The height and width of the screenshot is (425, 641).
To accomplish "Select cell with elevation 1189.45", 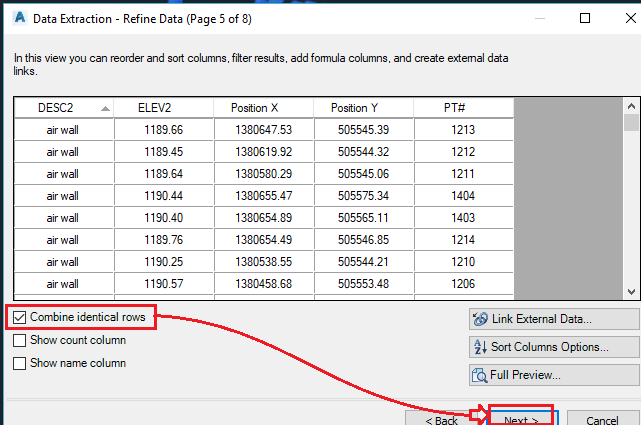I will click(164, 152).
